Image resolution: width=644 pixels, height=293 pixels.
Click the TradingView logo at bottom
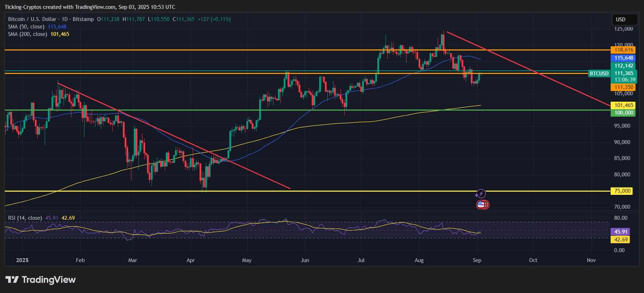click(40, 280)
